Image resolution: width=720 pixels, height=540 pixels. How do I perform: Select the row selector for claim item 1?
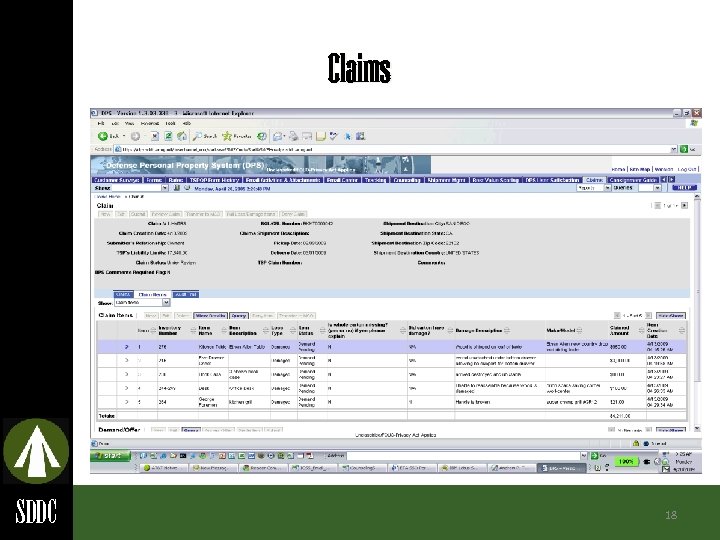point(127,347)
